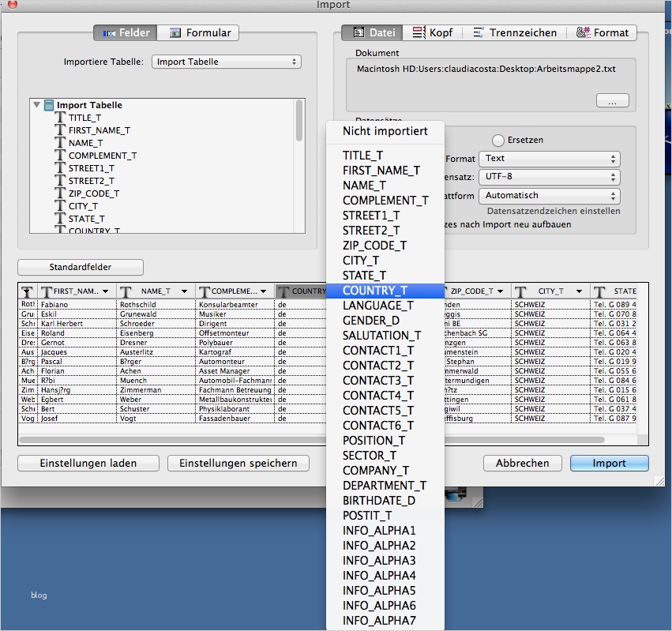The image size is (672, 631).
Task: Select TITLE_T field in the tree
Action: point(84,118)
